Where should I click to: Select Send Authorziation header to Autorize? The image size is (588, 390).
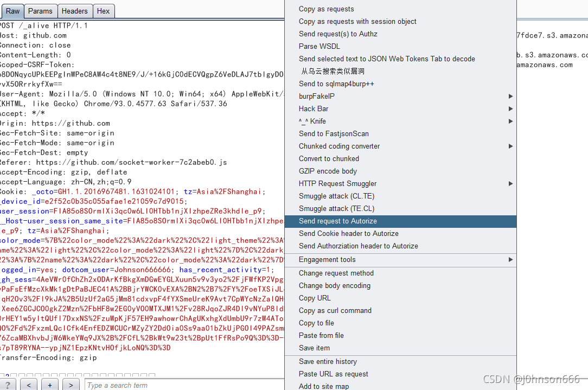[x=400, y=246]
